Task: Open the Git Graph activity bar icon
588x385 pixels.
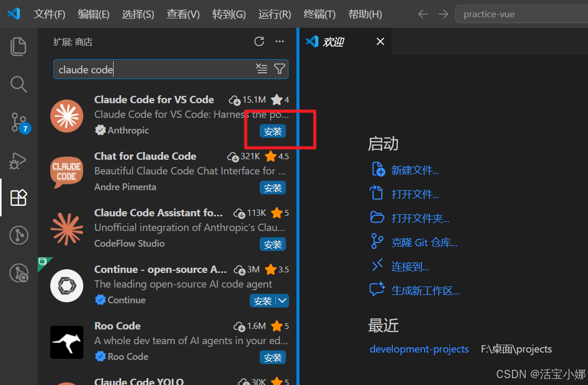Action: pos(18,235)
